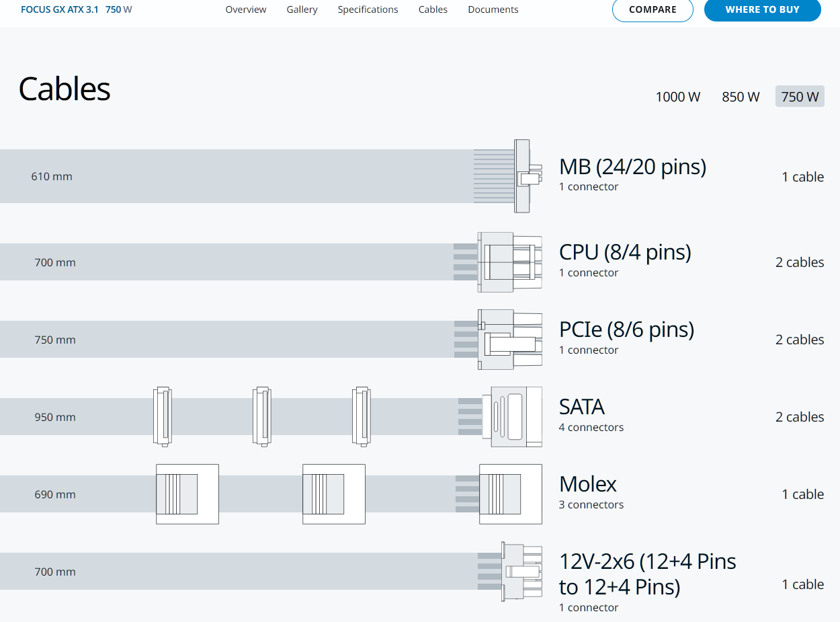Click '1 connector' under 12V-2x6 label
This screenshot has height=622, width=840.
tap(589, 607)
